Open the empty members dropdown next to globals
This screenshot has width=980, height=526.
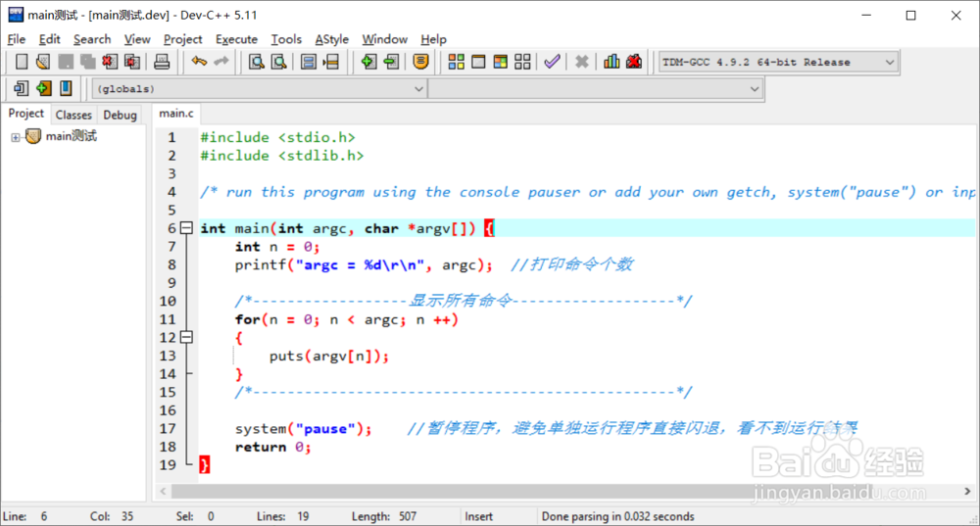tap(596, 89)
